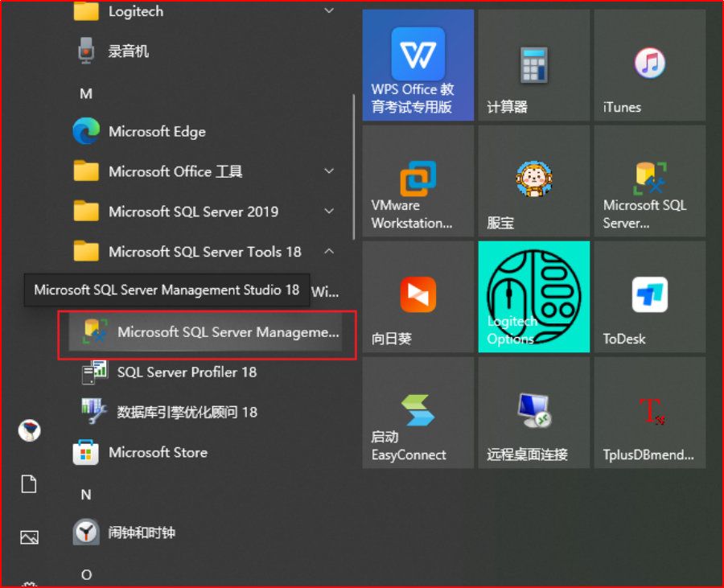The height and width of the screenshot is (588, 724).
Task: Select the Microsoft SQL Server Manageme... label
Action: pos(228,332)
